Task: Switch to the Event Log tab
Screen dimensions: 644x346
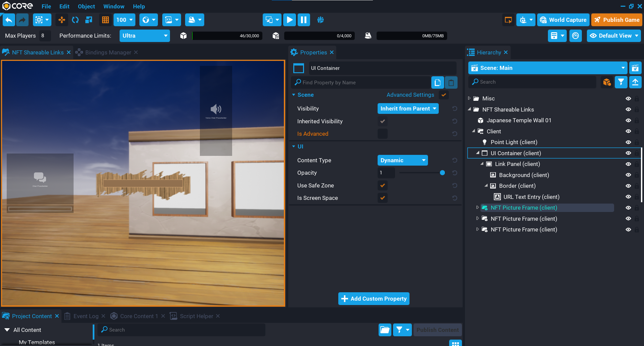Action: 86,316
